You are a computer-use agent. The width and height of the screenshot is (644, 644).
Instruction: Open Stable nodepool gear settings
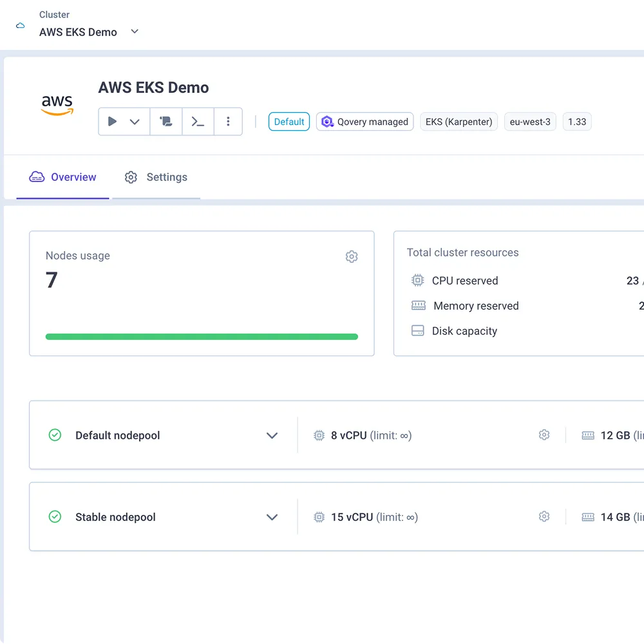click(544, 516)
